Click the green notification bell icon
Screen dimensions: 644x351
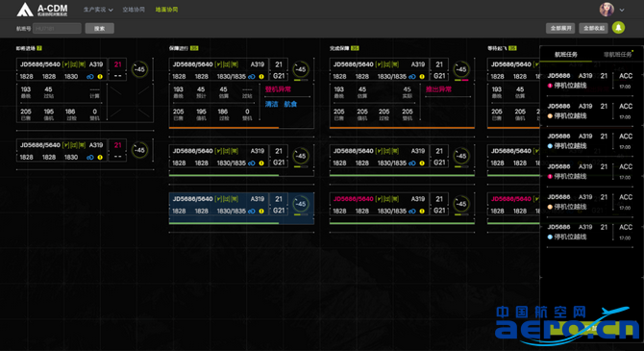(x=618, y=28)
